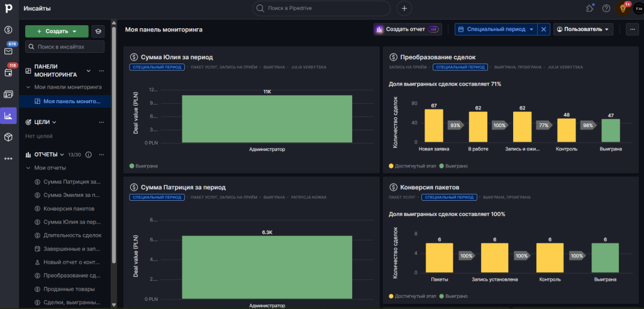The width and height of the screenshot is (644, 309).
Task: Open Activities calendar icon in left bar
Action: [9, 72]
